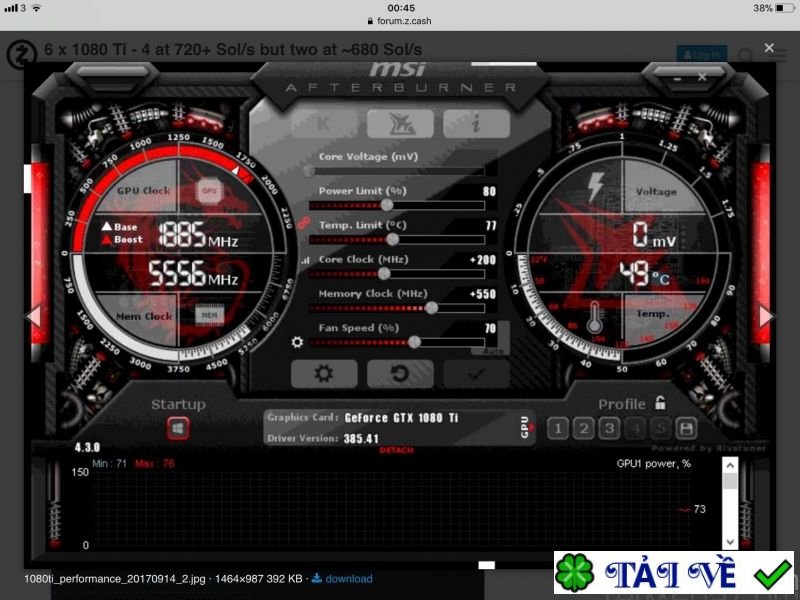Screen dimensions: 800x600
Task: Toggle power and temp limit link icon
Action: tap(304, 223)
